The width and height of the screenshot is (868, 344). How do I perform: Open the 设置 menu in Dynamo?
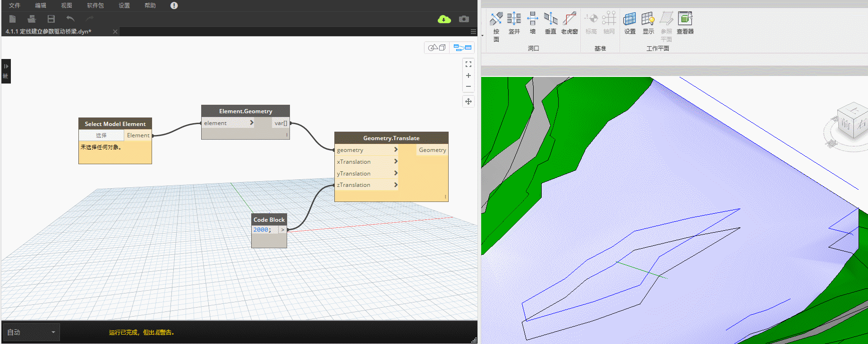pos(124,6)
